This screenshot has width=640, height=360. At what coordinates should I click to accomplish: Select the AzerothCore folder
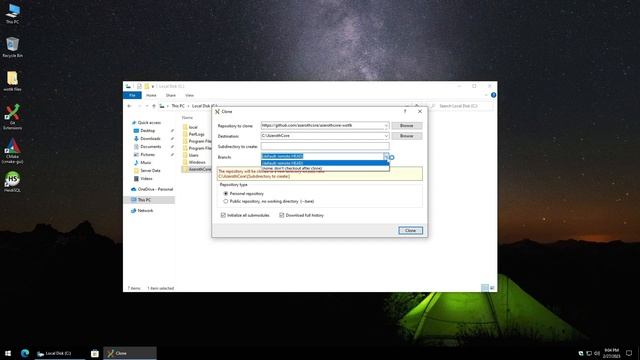point(197,169)
